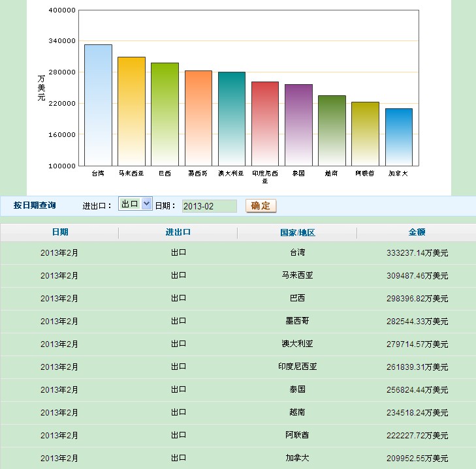Click the amount 234518.24万美元

(417, 412)
